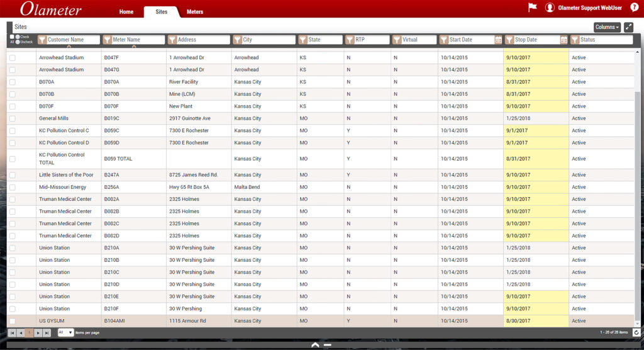The width and height of the screenshot is (644, 350).
Task: Open the help question mark icon
Action: (634, 8)
